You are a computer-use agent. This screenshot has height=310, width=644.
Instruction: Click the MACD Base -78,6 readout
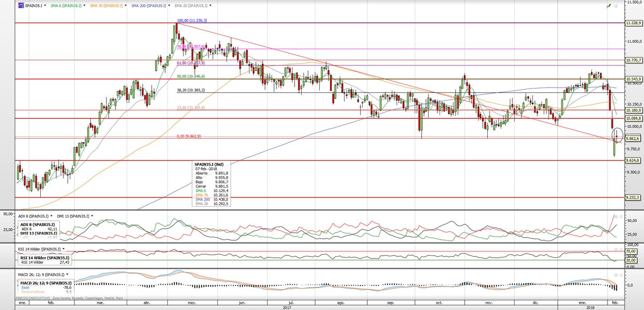click(46, 287)
